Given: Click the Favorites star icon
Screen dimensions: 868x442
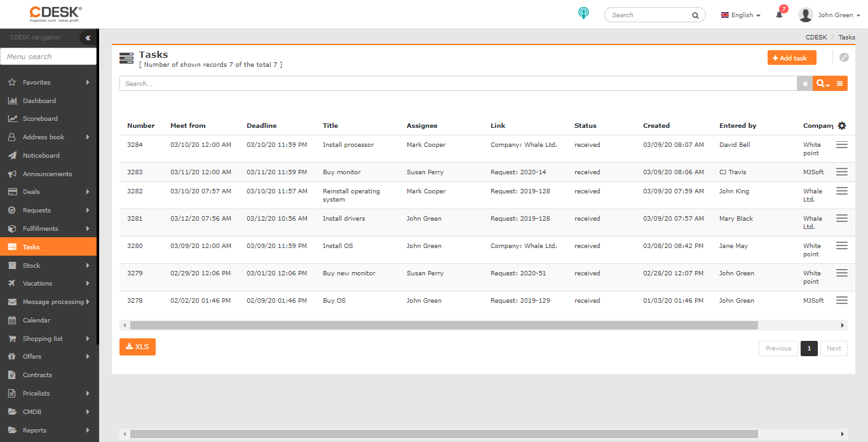Looking at the screenshot, I should (x=12, y=82).
